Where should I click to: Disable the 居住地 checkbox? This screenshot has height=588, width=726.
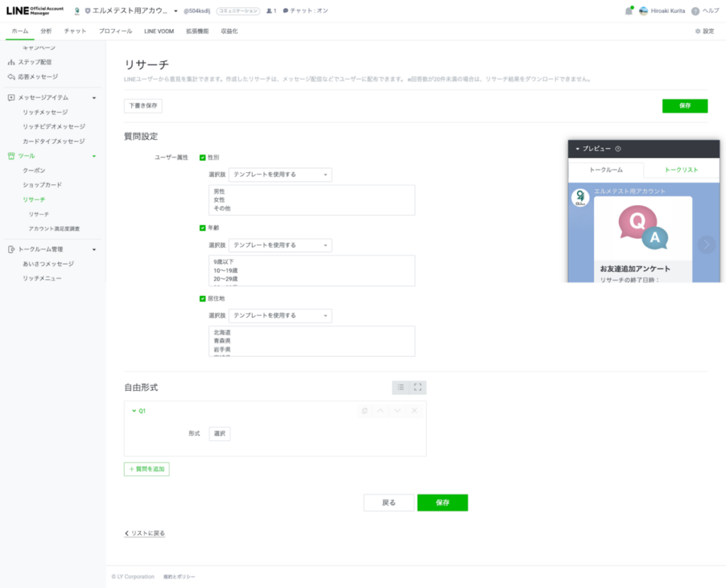pos(203,299)
